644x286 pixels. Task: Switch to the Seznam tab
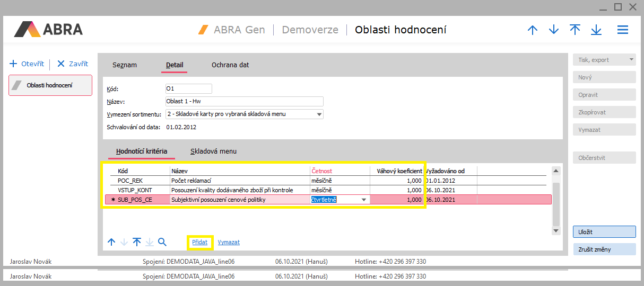pos(125,65)
